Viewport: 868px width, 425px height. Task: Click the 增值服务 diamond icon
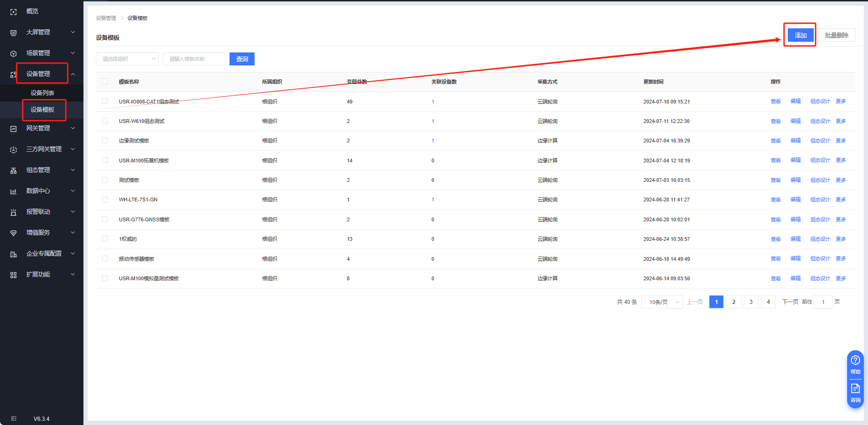click(13, 233)
